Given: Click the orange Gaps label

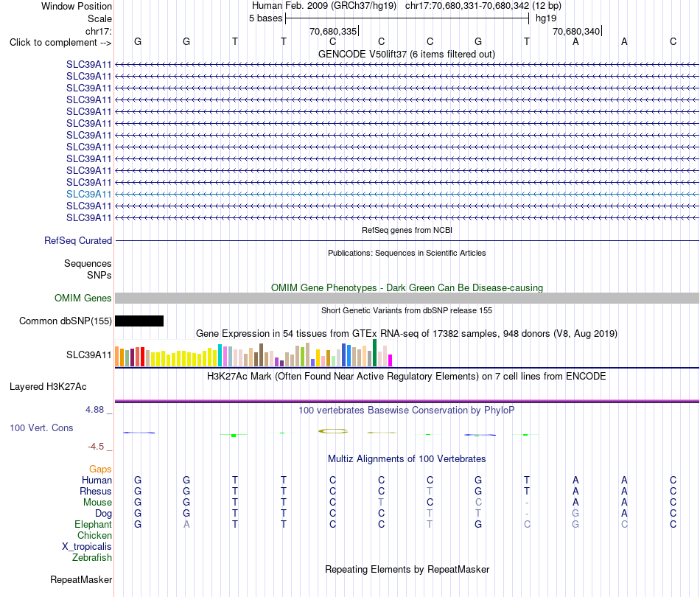Looking at the screenshot, I should (x=100, y=469).
